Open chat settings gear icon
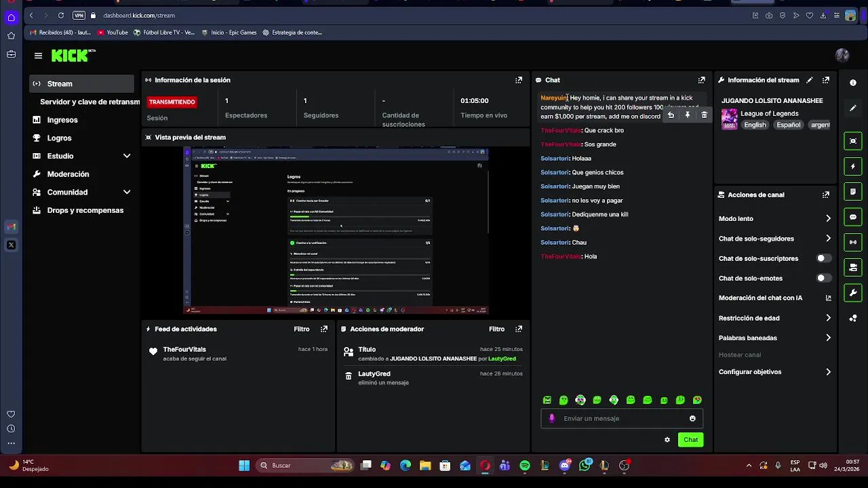The width and height of the screenshot is (868, 488). [x=667, y=440]
